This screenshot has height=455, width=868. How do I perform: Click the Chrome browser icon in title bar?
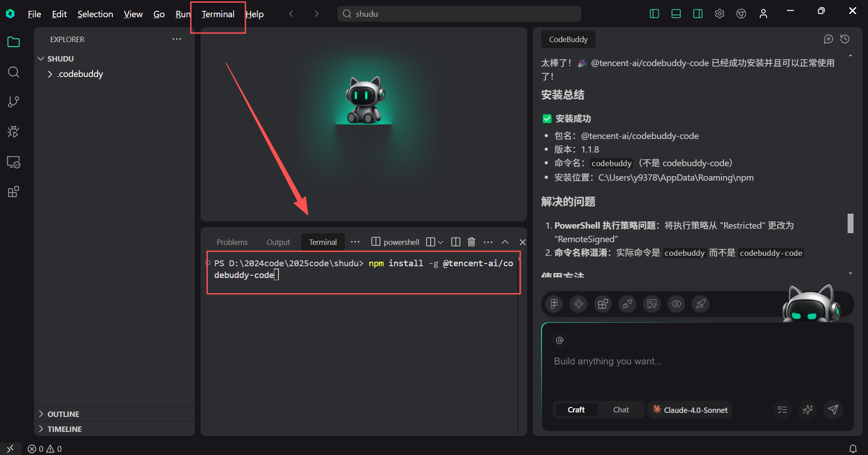click(x=741, y=14)
